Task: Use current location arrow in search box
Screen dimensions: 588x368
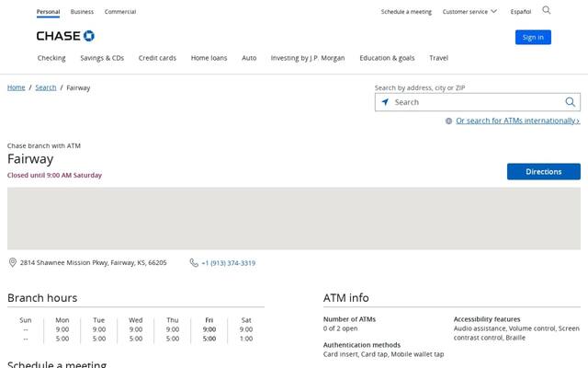Action: click(385, 102)
